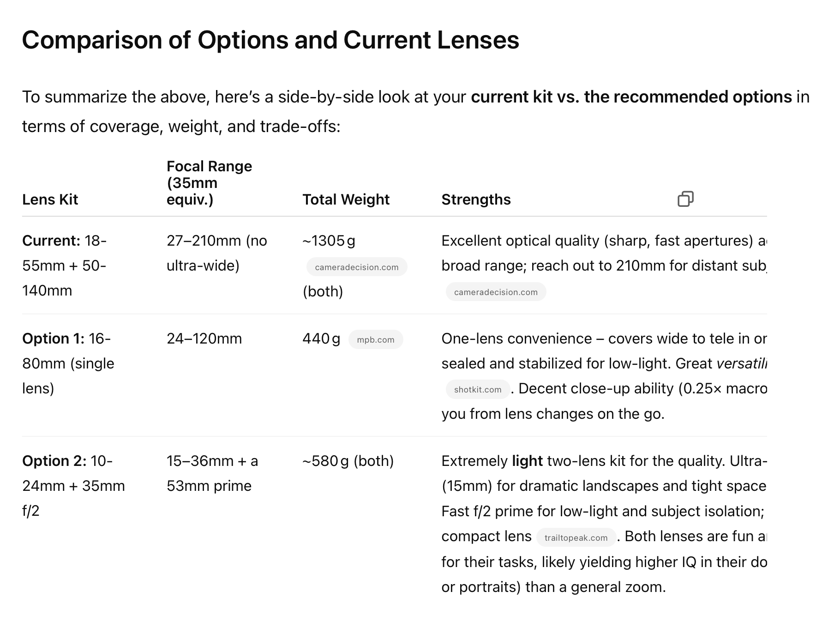Screen dimensions: 840x628
Task: Click the "Option 2: 10-24mm + 35mm f/2" cell
Action: point(73,486)
